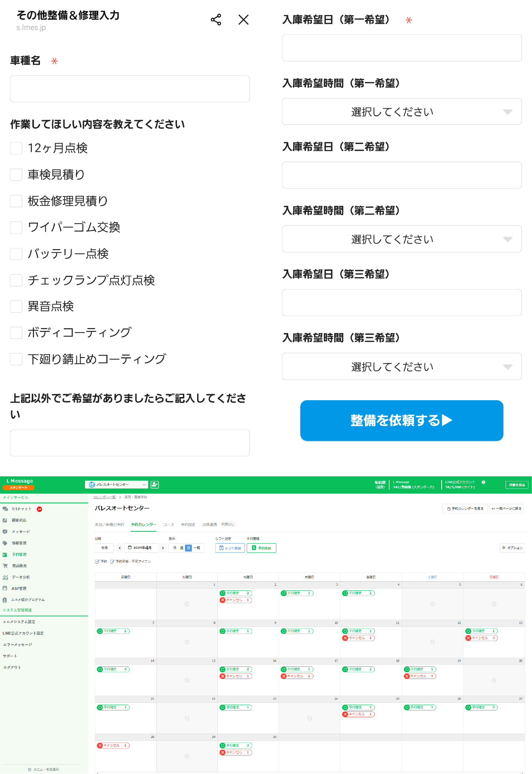The image size is (532, 774).
Task: Go to previous month with the left arrow
Action: 120,548
